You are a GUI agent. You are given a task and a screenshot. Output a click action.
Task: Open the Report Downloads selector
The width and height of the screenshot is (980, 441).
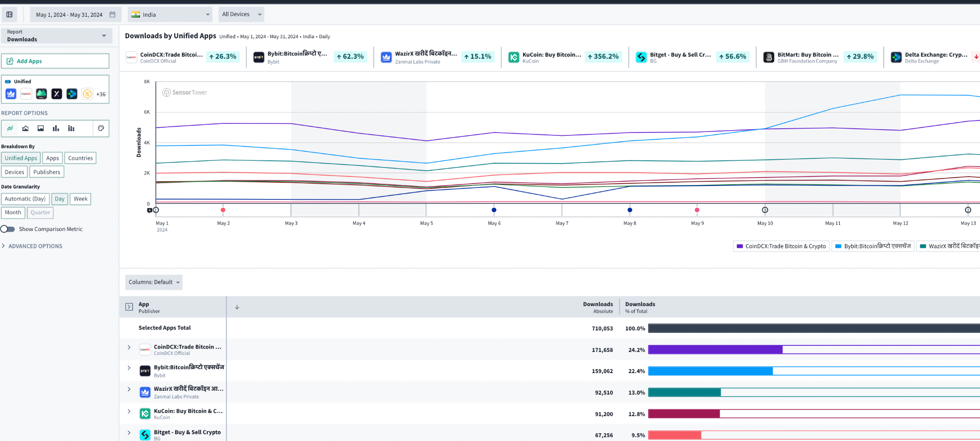pyautogui.click(x=56, y=36)
